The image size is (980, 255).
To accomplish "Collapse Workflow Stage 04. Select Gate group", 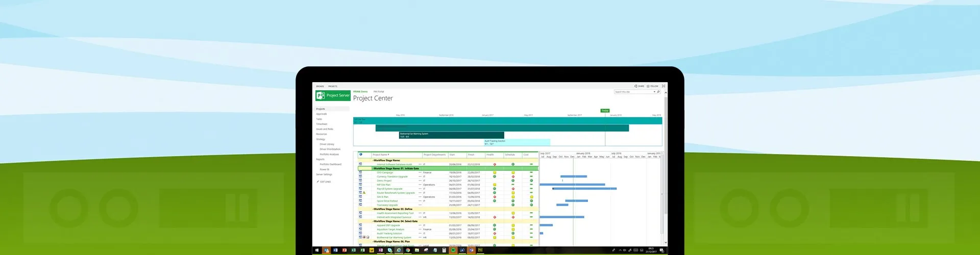I will [373, 221].
